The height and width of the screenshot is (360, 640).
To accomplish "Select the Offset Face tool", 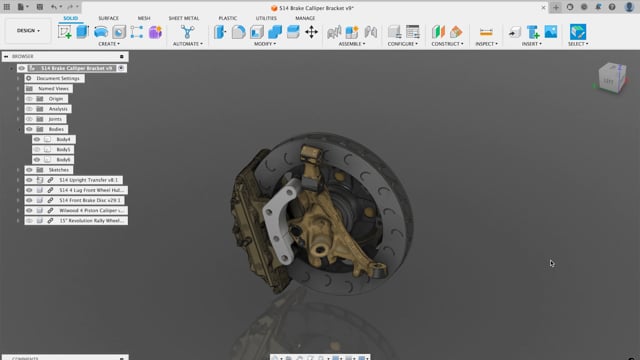I will 293,32.
